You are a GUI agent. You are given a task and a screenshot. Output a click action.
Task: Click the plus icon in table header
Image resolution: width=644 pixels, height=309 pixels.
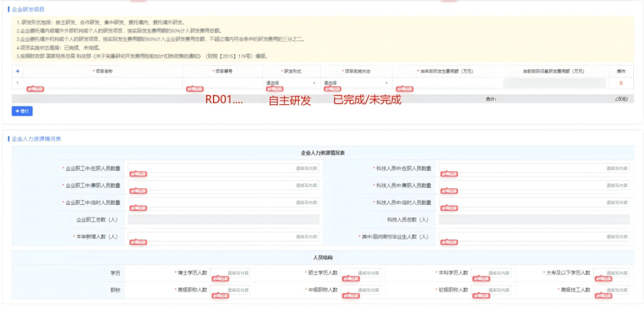[17, 71]
